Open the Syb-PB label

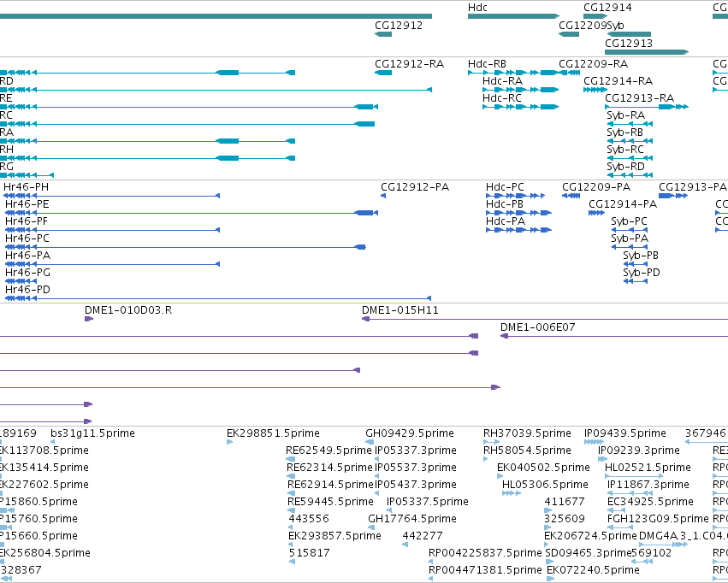point(641,256)
